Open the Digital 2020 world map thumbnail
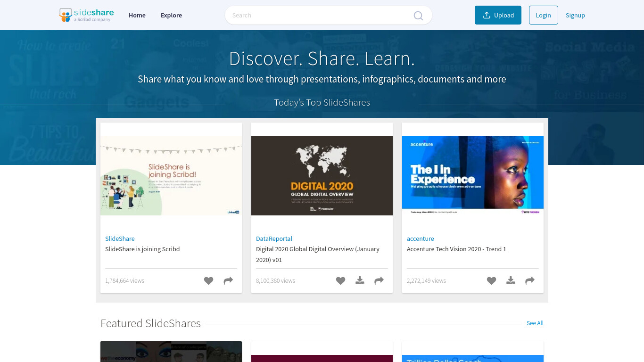Viewport: 644px width, 362px height. [x=322, y=175]
